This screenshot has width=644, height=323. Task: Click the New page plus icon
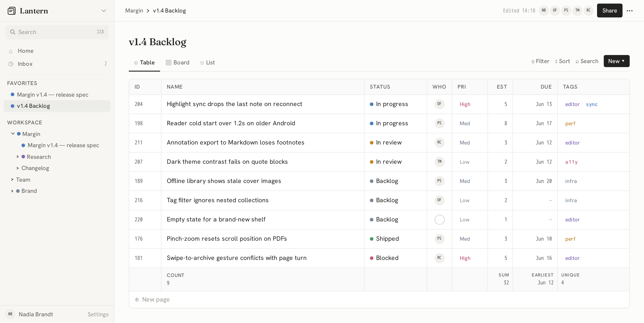coord(137,300)
